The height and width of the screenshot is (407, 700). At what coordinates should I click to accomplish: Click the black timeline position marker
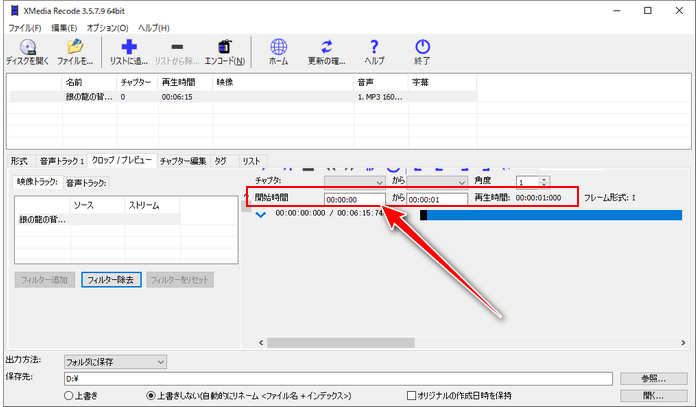point(424,215)
